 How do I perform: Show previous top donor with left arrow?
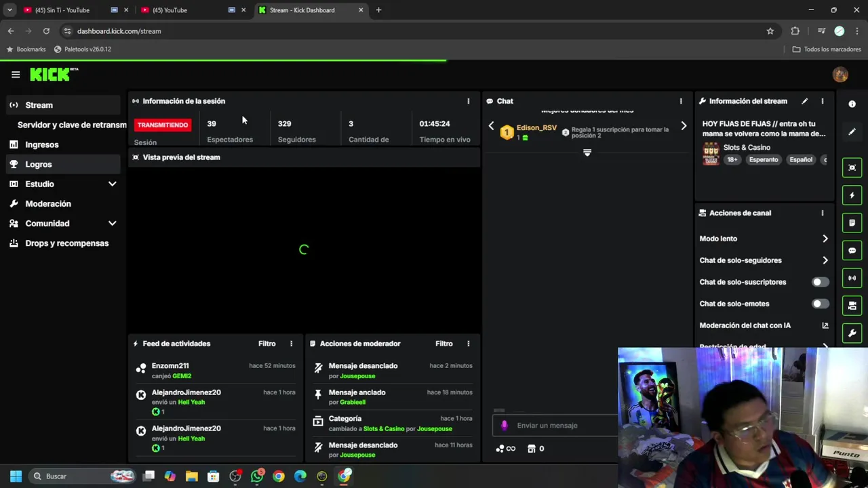point(492,126)
